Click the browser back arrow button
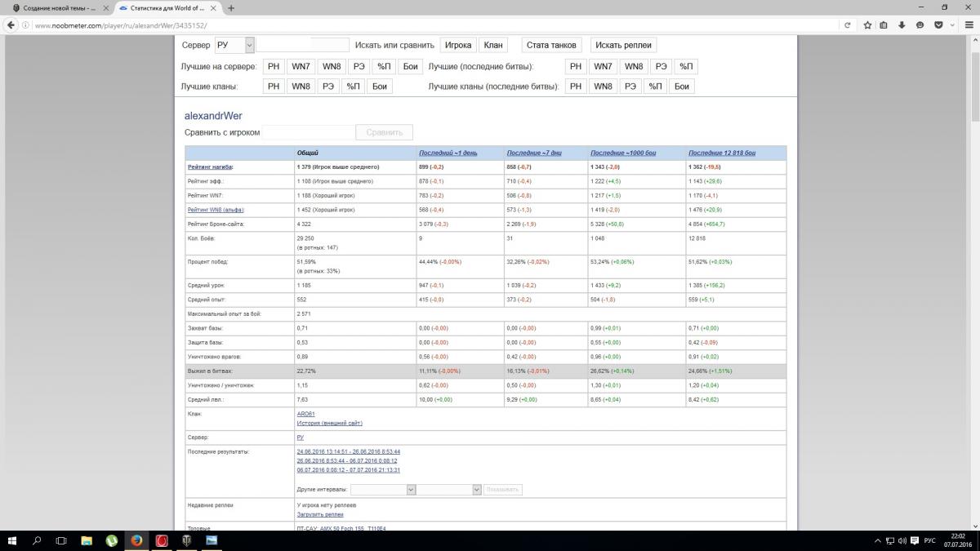Screen dimensions: 980x551 [11, 25]
